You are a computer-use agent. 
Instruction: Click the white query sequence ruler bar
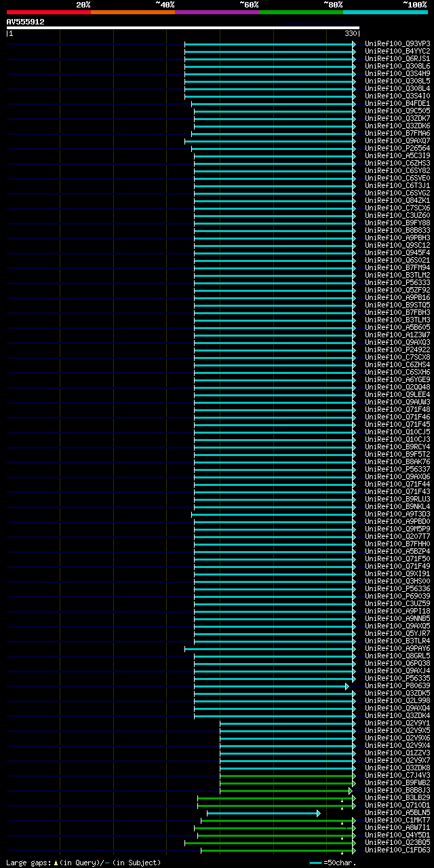[182, 28]
